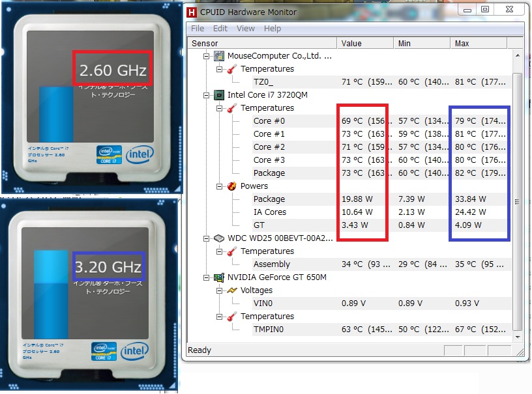532x394 pixels.
Task: Click the 3.20 GHz Turbo Boost gadget
Action: pos(89,295)
